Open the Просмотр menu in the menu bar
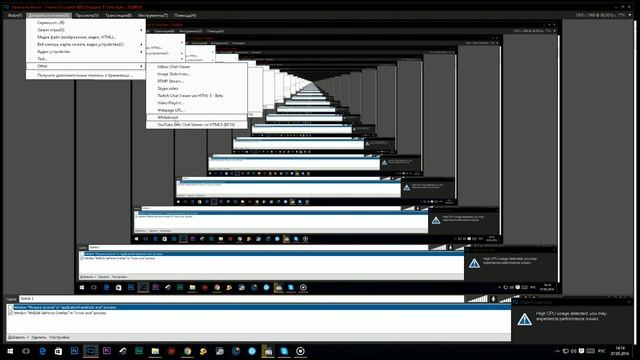The image size is (640, 360). click(87, 15)
